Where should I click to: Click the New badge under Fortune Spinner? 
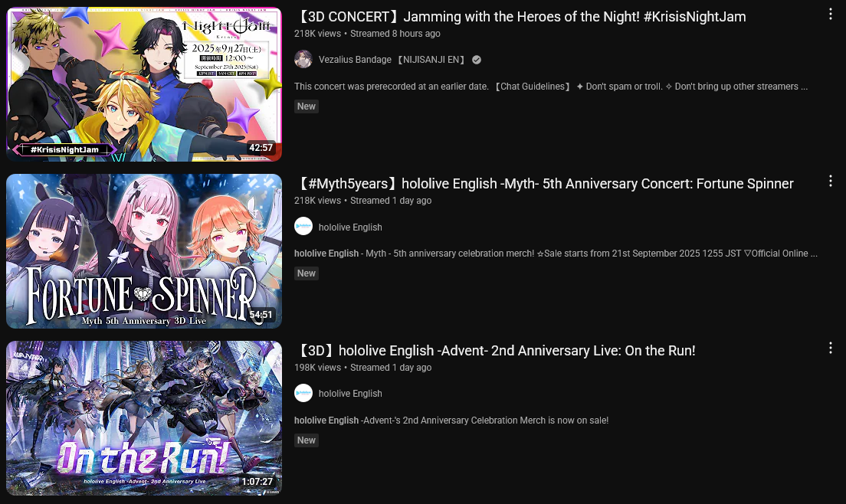tap(307, 273)
